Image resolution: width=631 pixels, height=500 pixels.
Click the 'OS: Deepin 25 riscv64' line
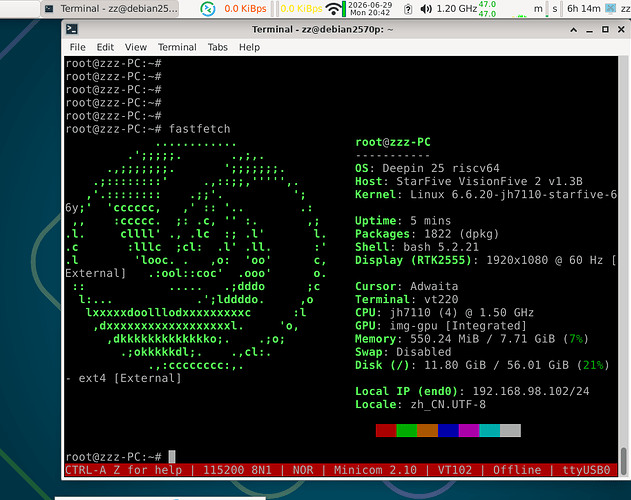427,168
